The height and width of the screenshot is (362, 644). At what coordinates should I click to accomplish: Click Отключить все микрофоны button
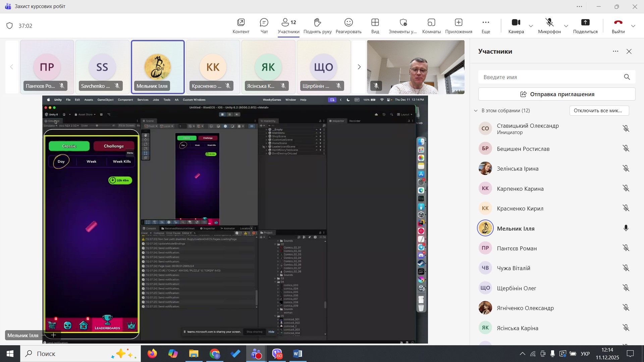point(599,111)
